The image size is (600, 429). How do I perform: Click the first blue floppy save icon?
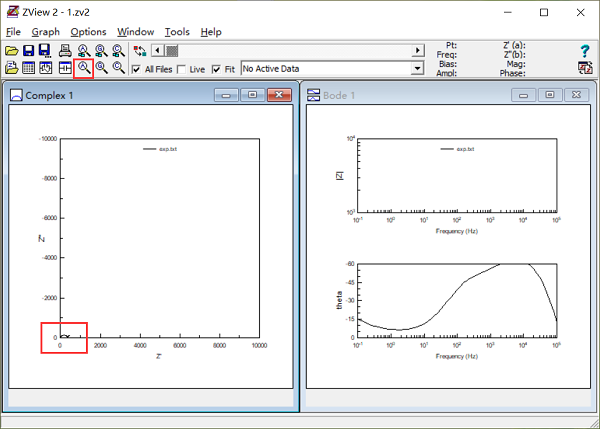[29, 50]
